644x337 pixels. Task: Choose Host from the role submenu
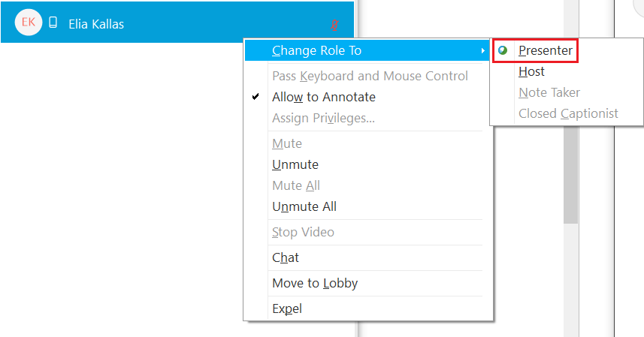(x=531, y=72)
